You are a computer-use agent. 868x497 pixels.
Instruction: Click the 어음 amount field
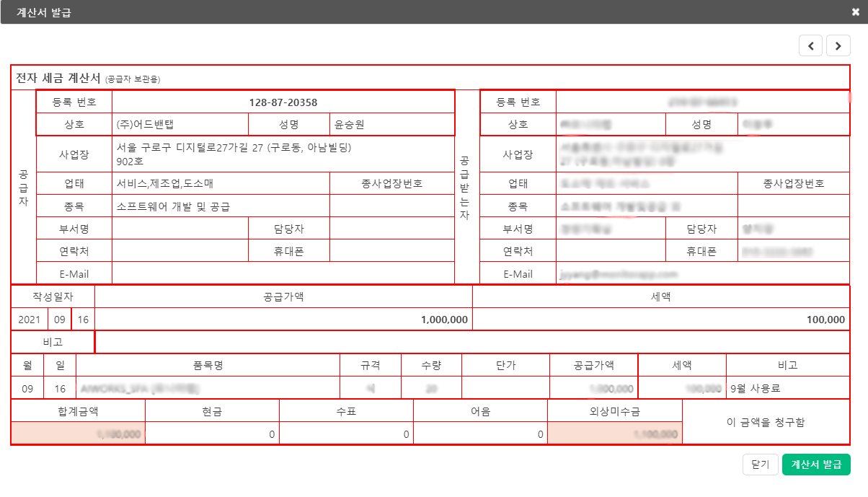point(480,434)
